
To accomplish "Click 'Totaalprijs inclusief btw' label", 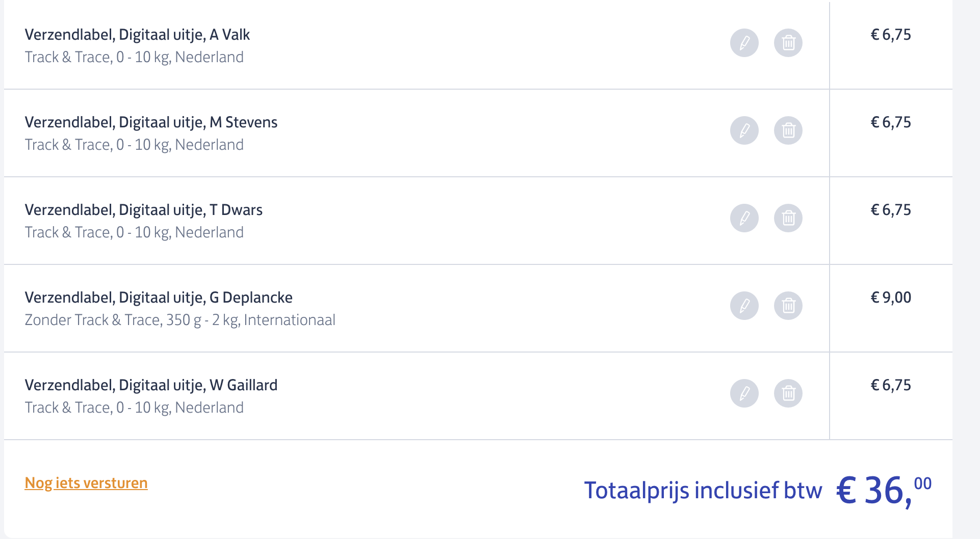I will 703,491.
